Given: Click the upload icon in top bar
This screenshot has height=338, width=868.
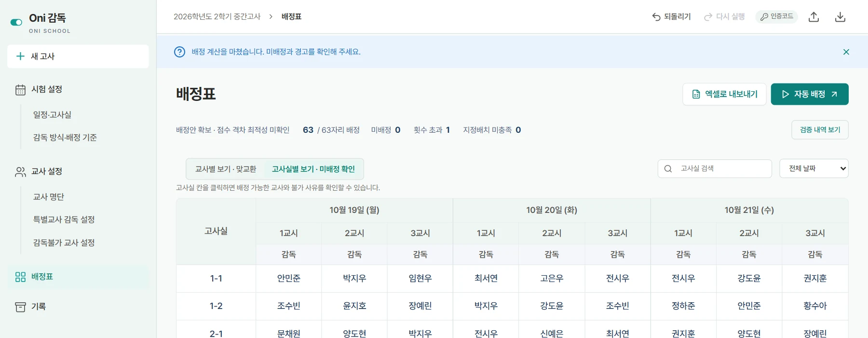Looking at the screenshot, I should pyautogui.click(x=814, y=17).
